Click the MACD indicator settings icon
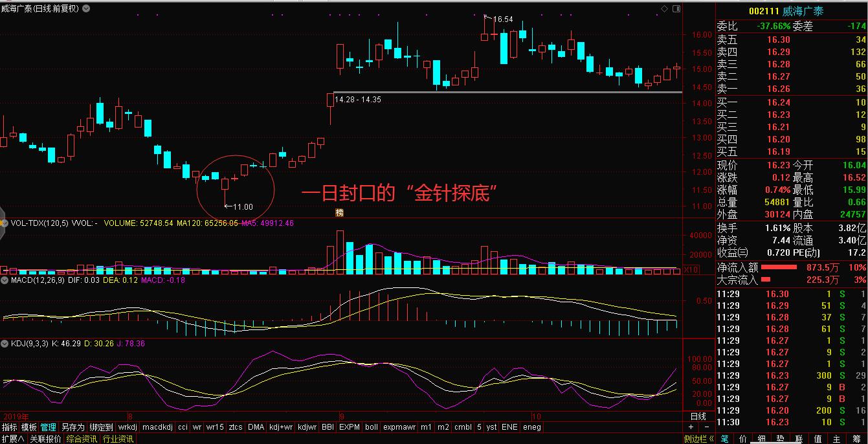The width and height of the screenshot is (868, 444). (5, 280)
